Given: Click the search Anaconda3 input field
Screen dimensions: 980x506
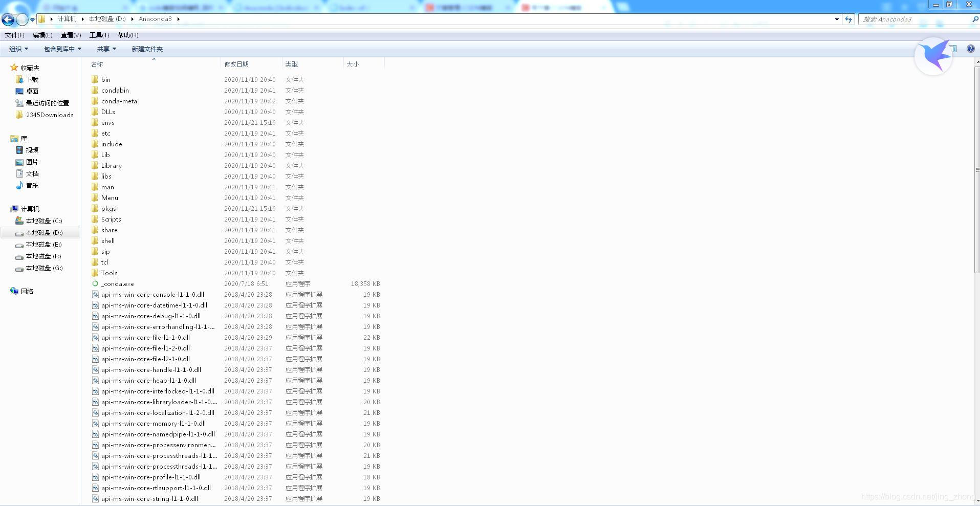Looking at the screenshot, I should 914,19.
